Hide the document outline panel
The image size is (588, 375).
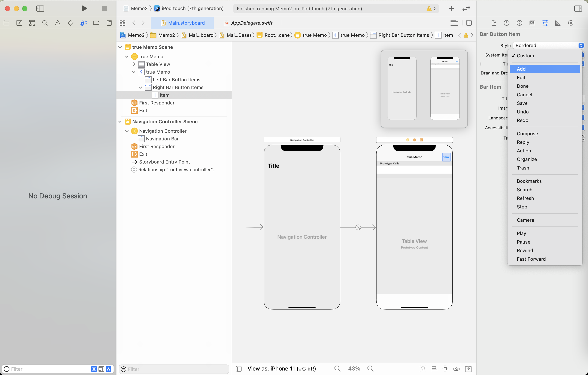[x=239, y=368]
